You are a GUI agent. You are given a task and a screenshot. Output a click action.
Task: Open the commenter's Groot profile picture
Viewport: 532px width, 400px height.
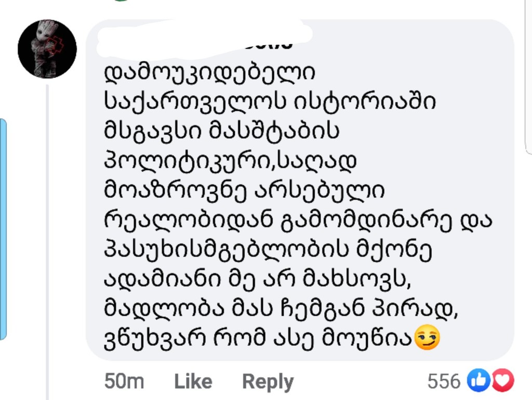[x=47, y=49]
